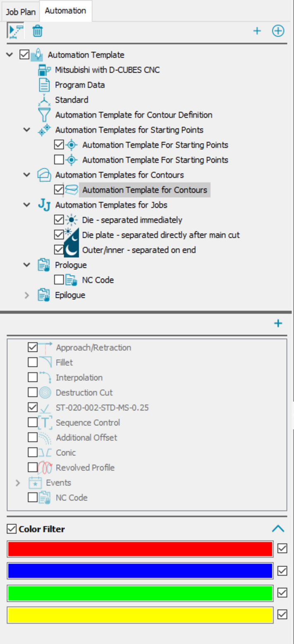Click the trash delete icon in toolbar

(x=38, y=31)
